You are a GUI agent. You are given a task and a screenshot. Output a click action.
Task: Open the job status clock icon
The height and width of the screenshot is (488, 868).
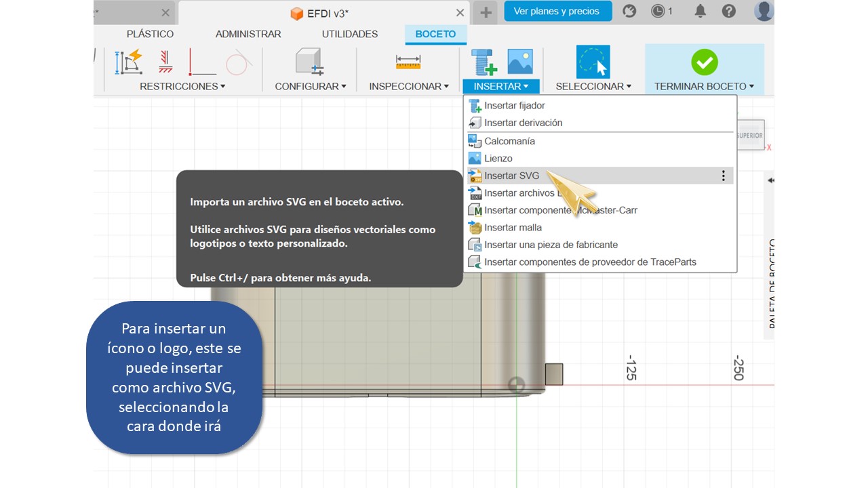pos(658,11)
